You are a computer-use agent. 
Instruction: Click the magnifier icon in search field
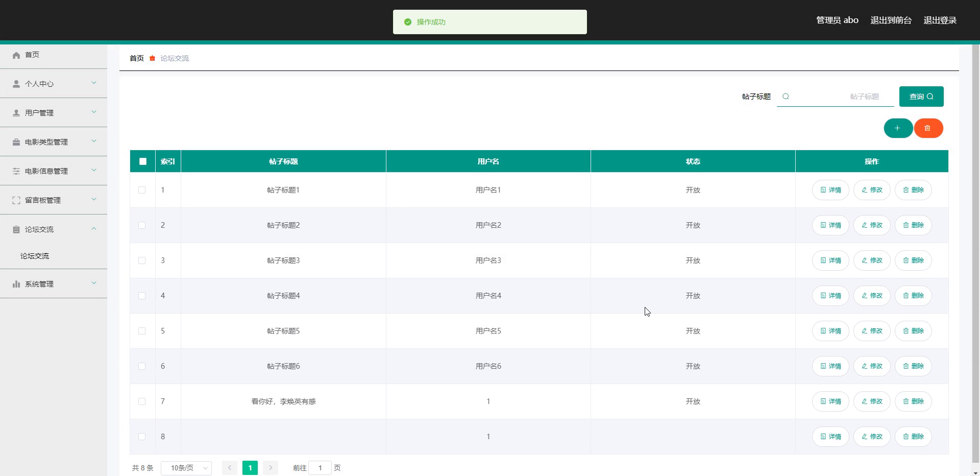point(786,97)
